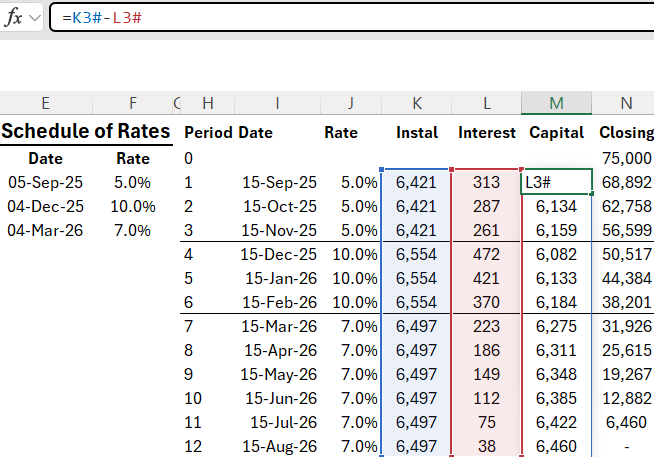654x457 pixels.
Task: Select capital value 6,133
Action: pos(556,279)
